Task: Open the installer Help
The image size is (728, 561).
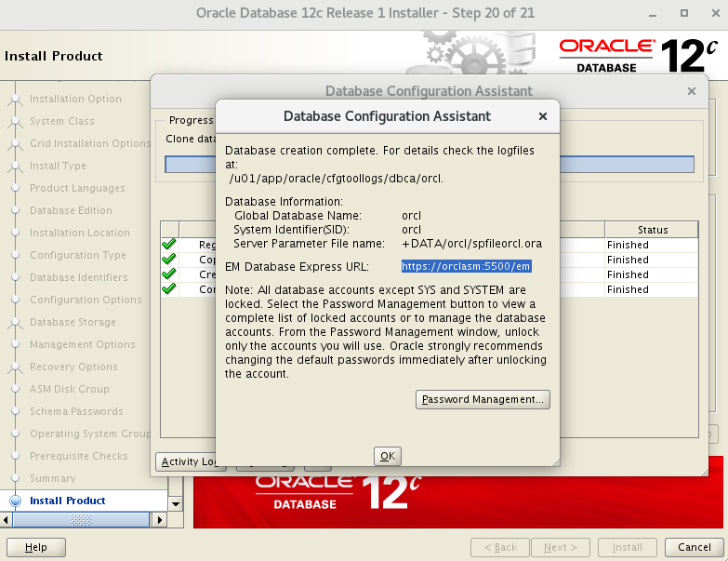Action: (36, 547)
